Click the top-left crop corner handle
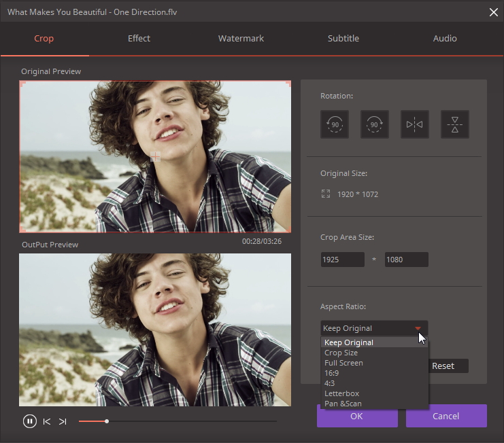 [22, 84]
